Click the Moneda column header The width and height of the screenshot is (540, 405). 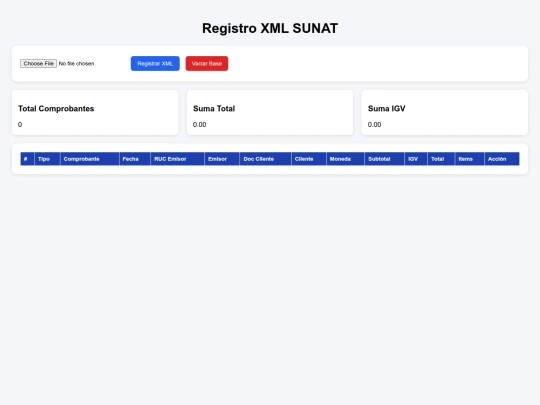tap(345, 159)
